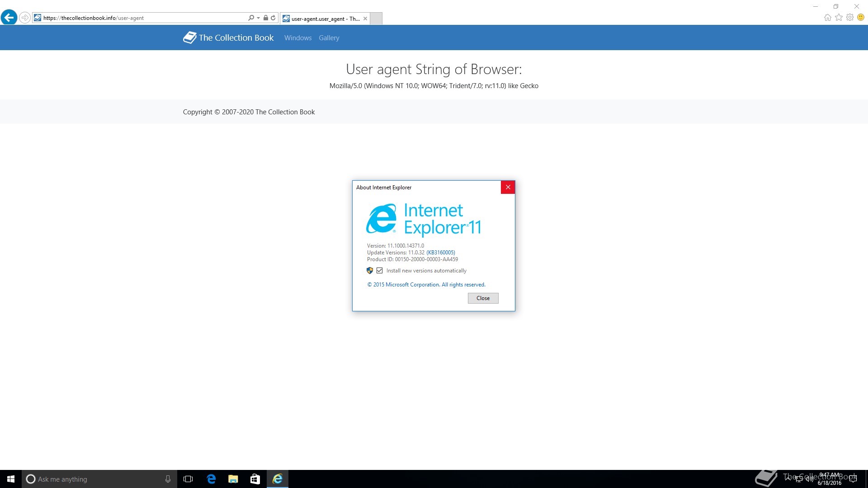Click the Microsoft Corporation copyright link
Viewport: 868px width, 488px height.
click(426, 285)
